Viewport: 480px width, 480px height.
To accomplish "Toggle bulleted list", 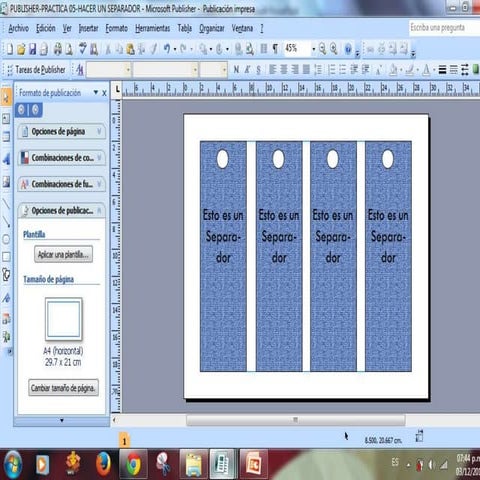I will 342,70.
